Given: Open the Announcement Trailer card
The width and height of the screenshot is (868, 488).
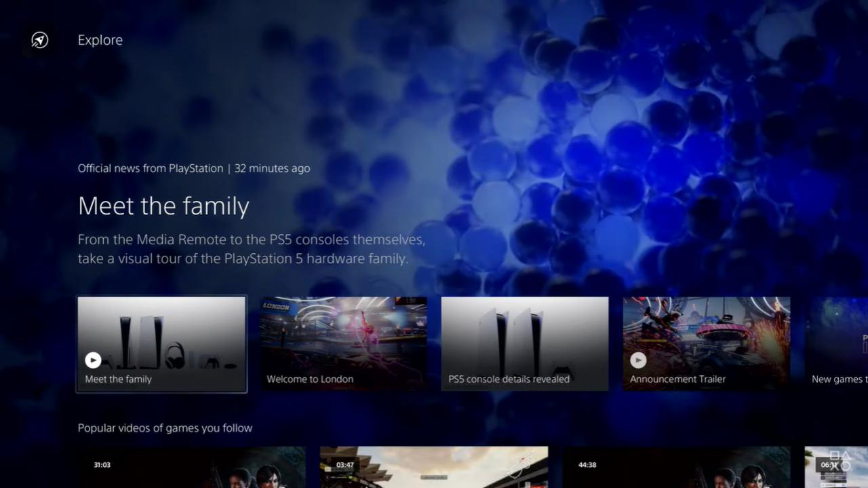Looking at the screenshot, I should click(707, 344).
